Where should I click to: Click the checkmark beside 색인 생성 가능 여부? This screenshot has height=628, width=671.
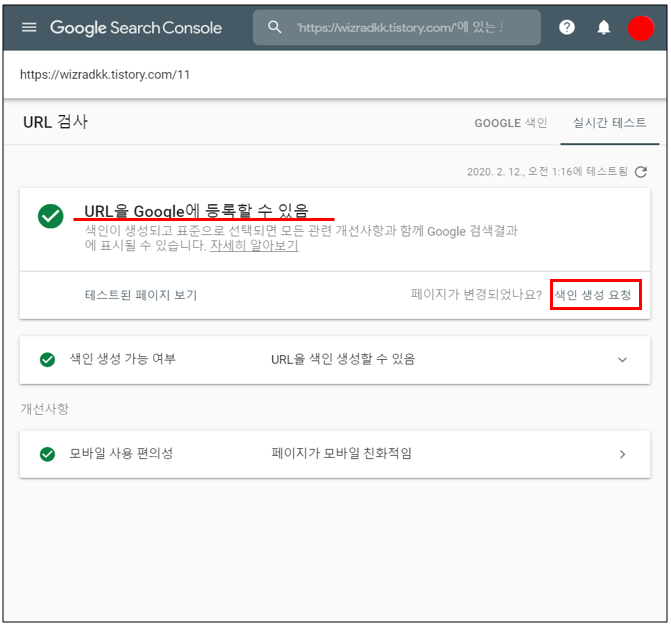[x=48, y=359]
